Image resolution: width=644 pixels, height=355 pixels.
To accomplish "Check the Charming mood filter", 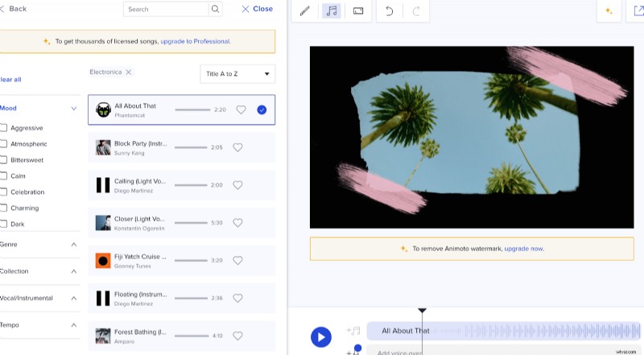I will (3, 208).
